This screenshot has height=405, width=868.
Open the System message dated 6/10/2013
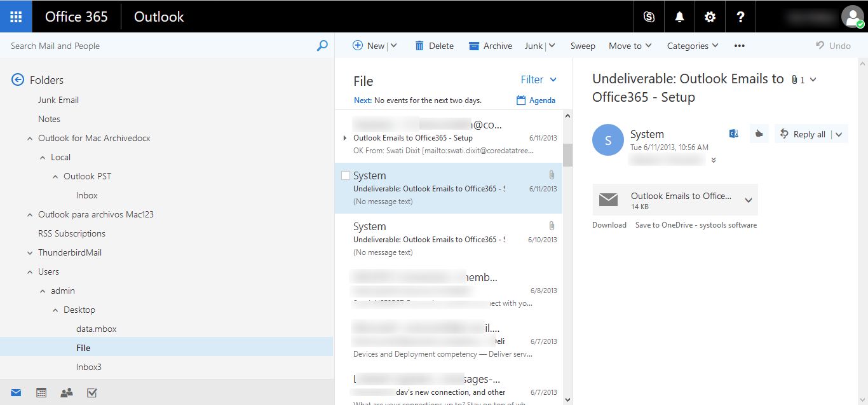click(x=449, y=239)
